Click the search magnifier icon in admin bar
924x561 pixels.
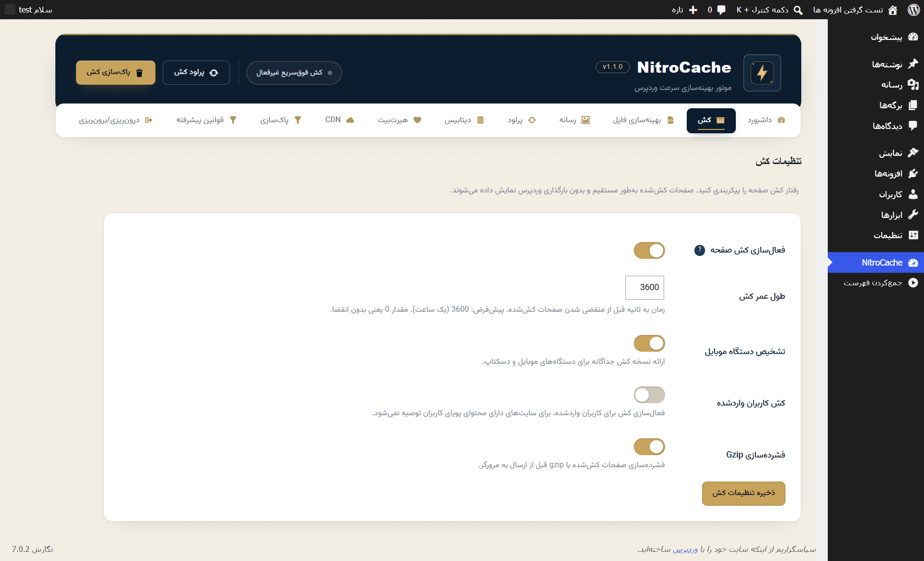(x=798, y=10)
